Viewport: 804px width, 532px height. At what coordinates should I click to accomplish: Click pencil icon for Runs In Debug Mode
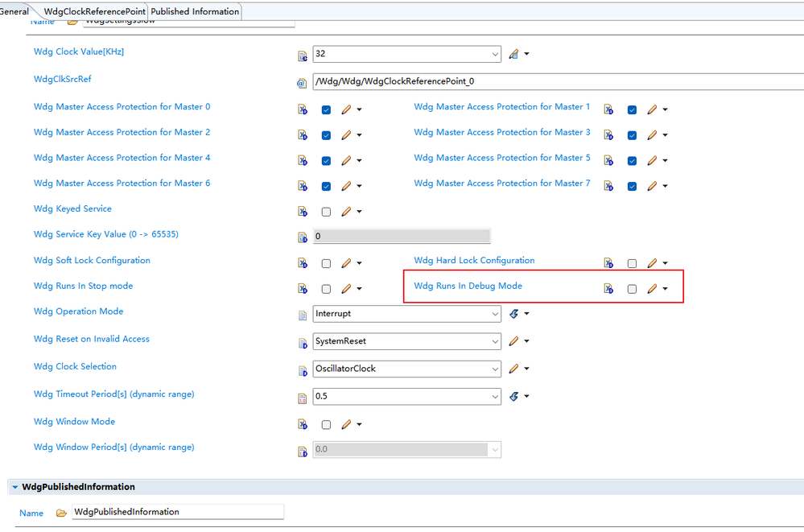652,289
